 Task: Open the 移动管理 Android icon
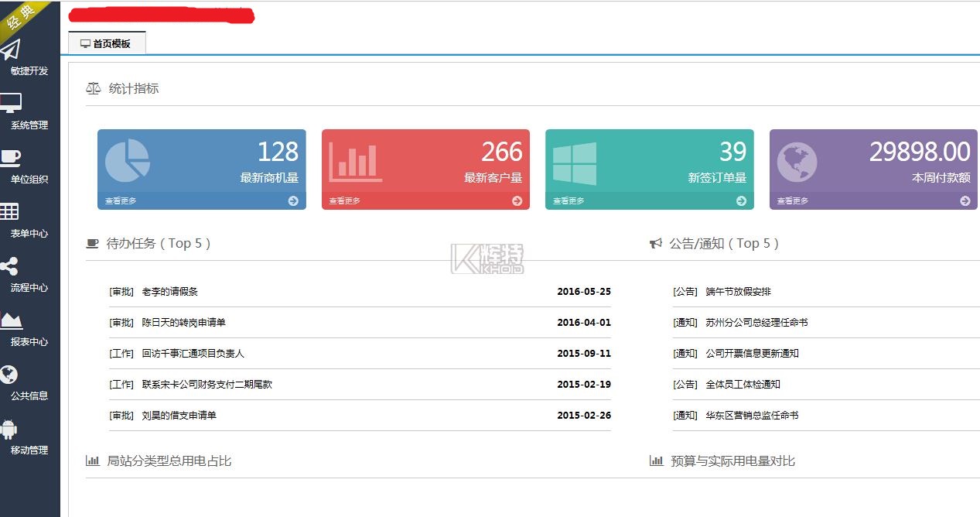tap(9, 429)
